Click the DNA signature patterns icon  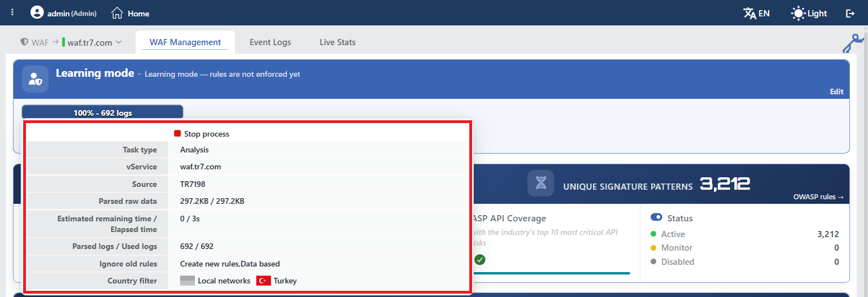coord(541,183)
